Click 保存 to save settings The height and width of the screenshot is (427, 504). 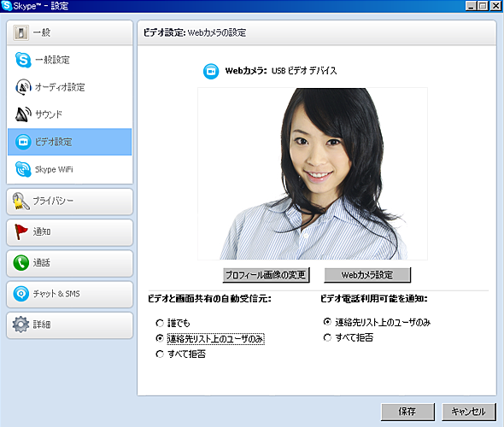click(407, 412)
